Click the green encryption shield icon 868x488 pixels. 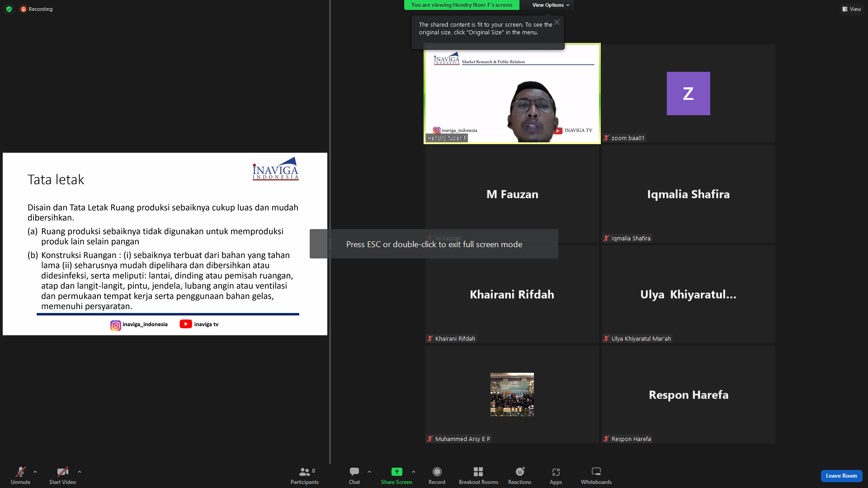pyautogui.click(x=9, y=9)
